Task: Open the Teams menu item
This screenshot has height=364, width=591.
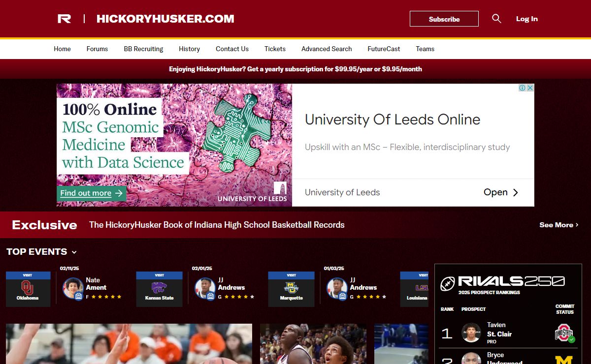Action: click(425, 49)
